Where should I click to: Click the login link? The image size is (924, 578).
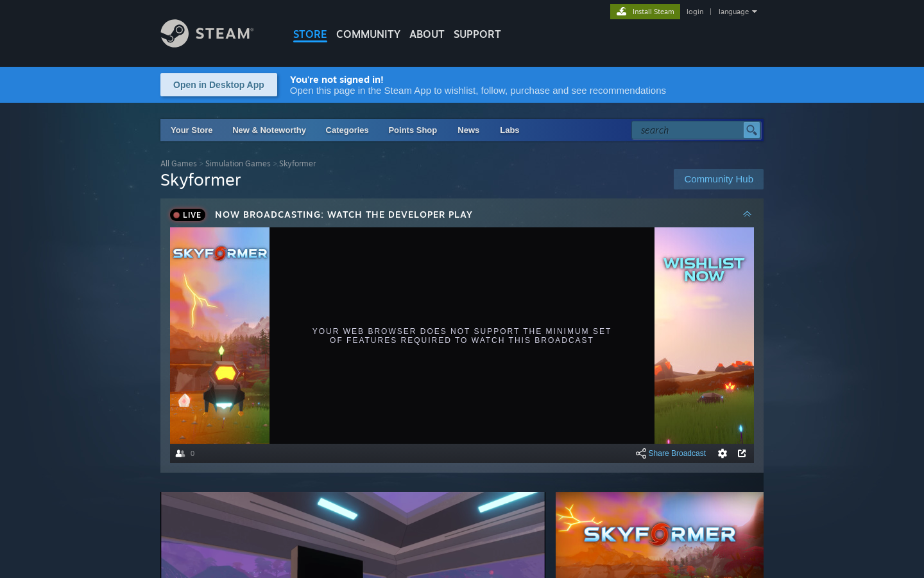point(695,12)
